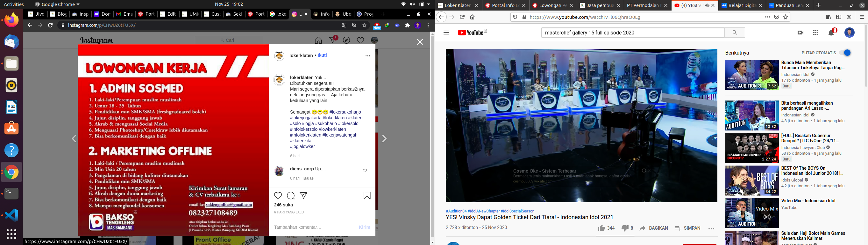Image resolution: width=868 pixels, height=245 pixels.
Task: Expand YouTube video more actions ellipsis
Action: coord(711,228)
